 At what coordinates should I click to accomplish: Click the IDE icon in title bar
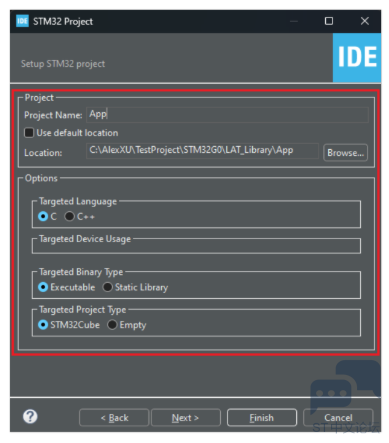click(x=22, y=21)
